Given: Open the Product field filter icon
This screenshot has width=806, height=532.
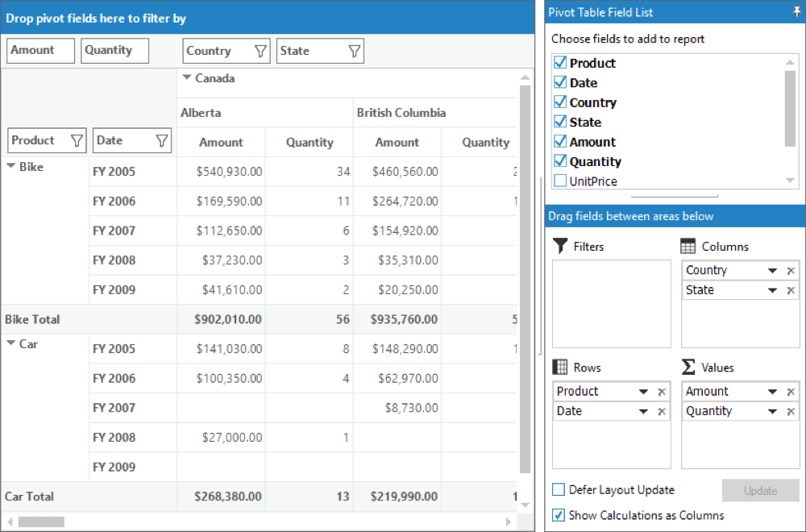Looking at the screenshot, I should pos(77,141).
